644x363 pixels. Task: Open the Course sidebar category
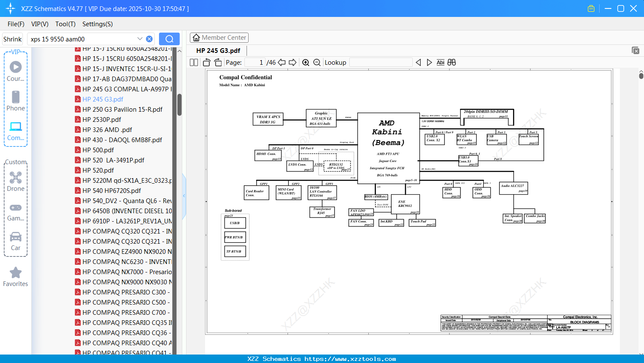16,71
